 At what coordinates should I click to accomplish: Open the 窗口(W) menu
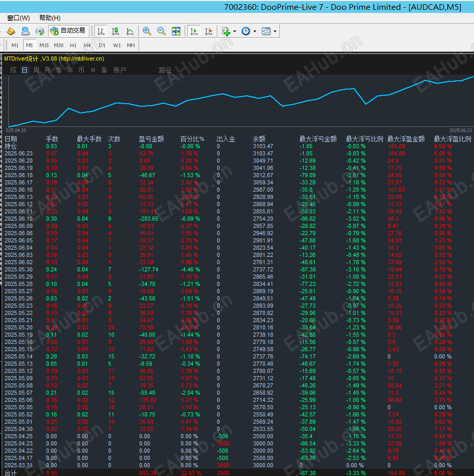[x=19, y=18]
